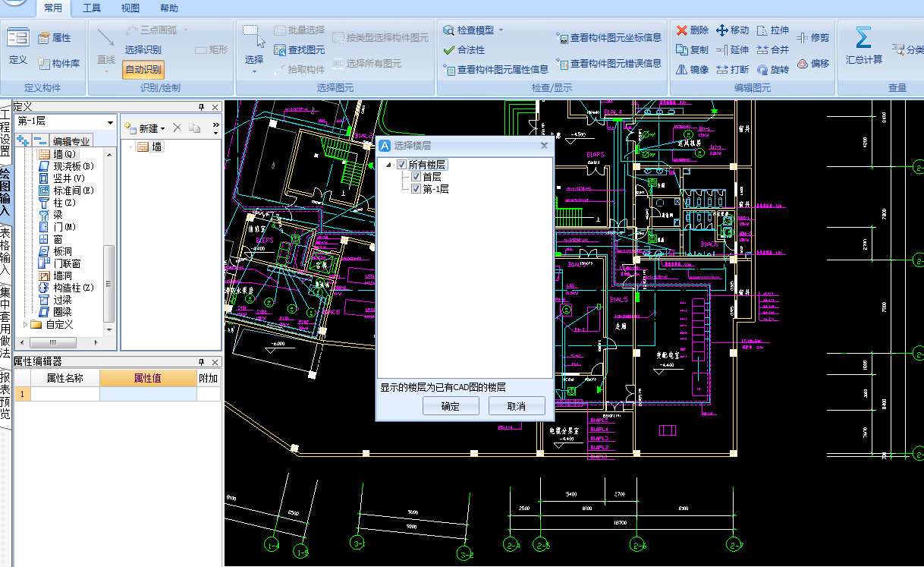
Task: Toggle 所有楼层 checkbox in dialog
Action: point(402,165)
